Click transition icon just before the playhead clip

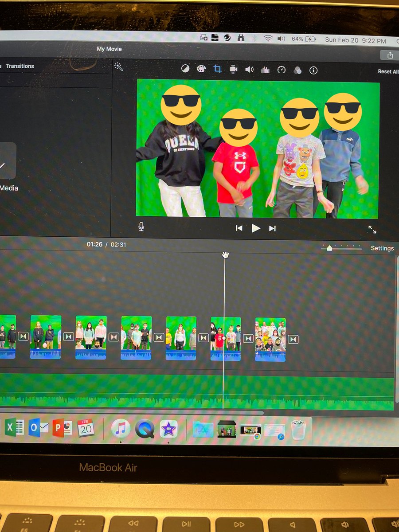203,338
